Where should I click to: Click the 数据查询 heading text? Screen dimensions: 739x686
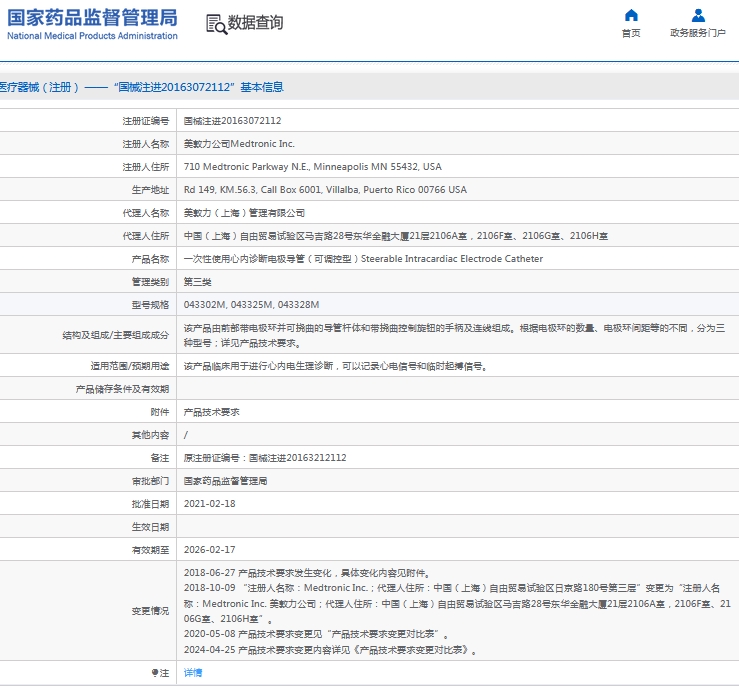tap(255, 23)
